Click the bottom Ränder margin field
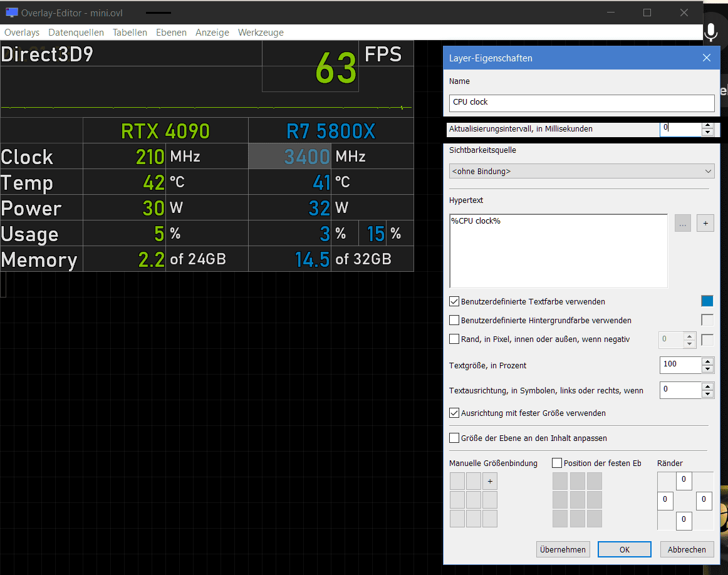This screenshot has height=575, width=728. 684,521
